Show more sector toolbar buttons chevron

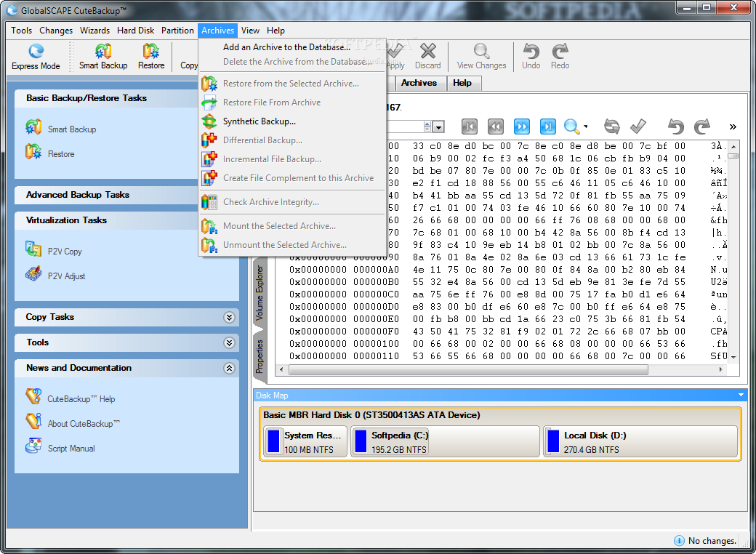click(733, 127)
